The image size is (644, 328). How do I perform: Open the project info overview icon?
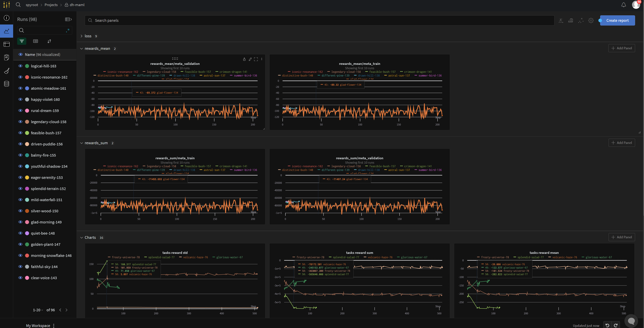[7, 18]
